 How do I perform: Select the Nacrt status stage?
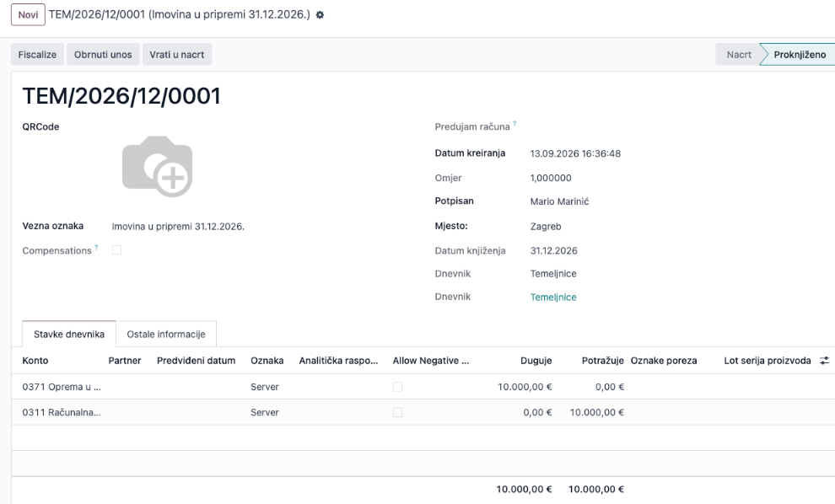(739, 54)
